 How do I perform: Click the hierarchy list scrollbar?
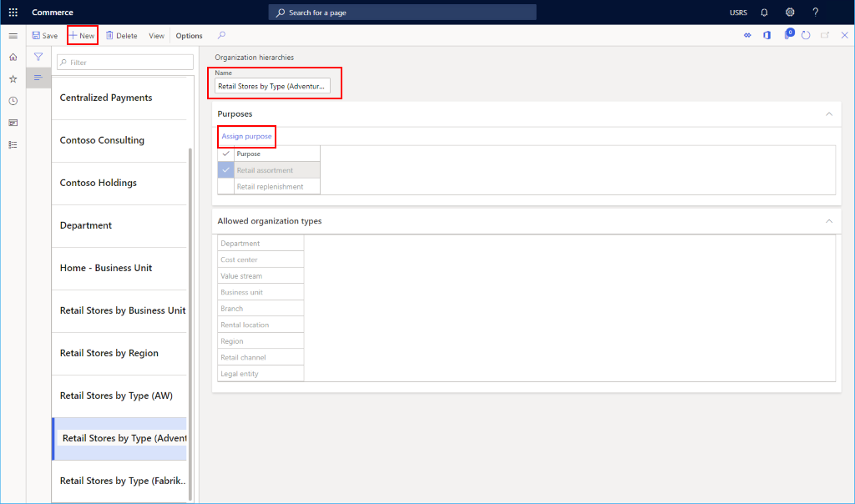[190, 325]
